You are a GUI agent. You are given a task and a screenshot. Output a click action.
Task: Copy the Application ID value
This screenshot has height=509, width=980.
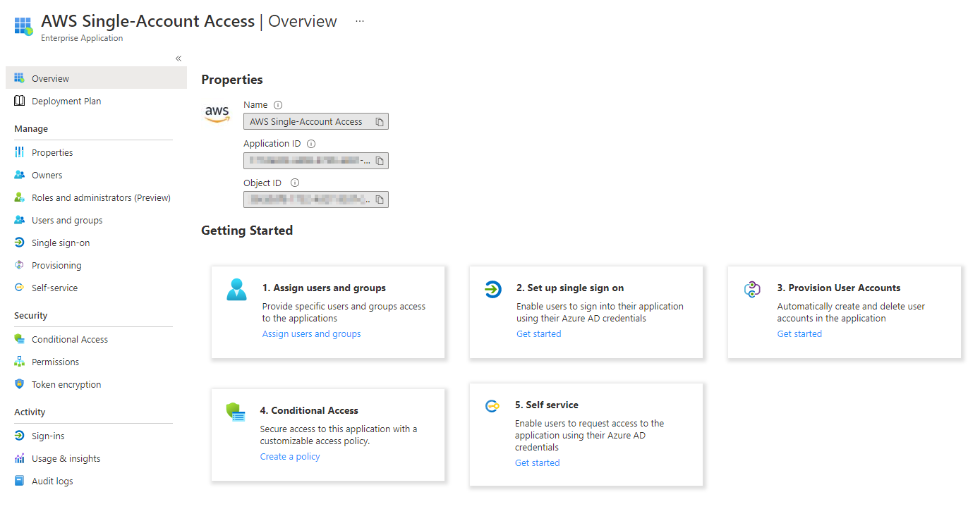click(x=379, y=160)
